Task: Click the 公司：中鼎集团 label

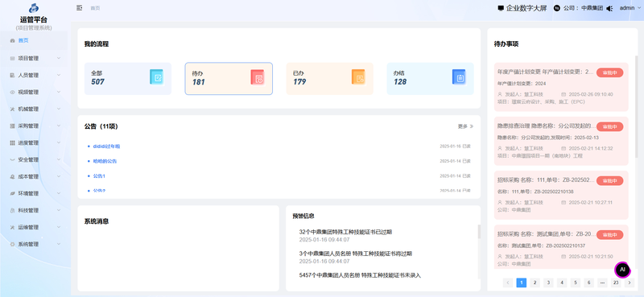Action: 583,8
